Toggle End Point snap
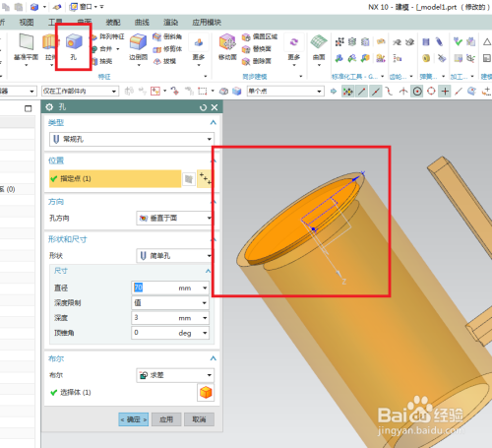The image size is (492, 448). coord(362,91)
